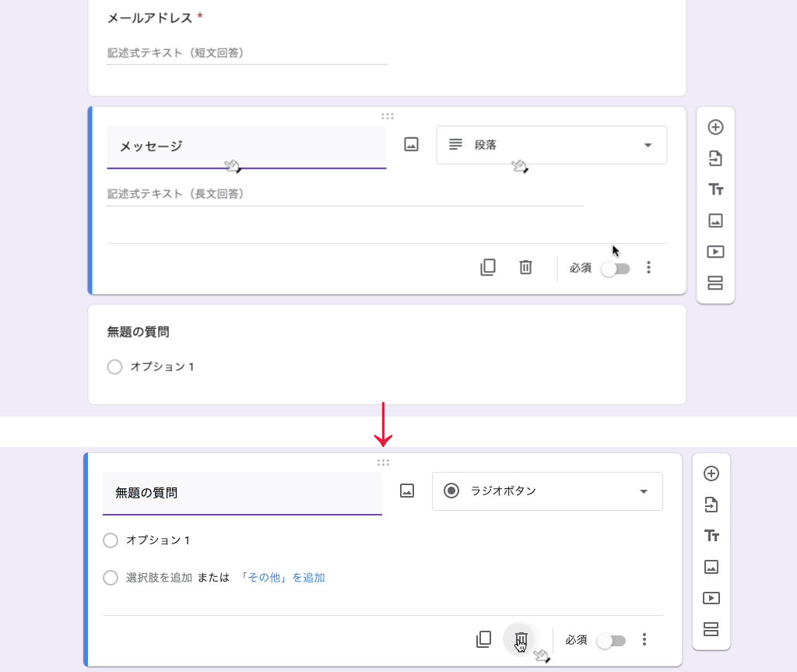The image size is (797, 672).
Task: Insert image next to 無題の質問 title field
Action: (x=407, y=491)
